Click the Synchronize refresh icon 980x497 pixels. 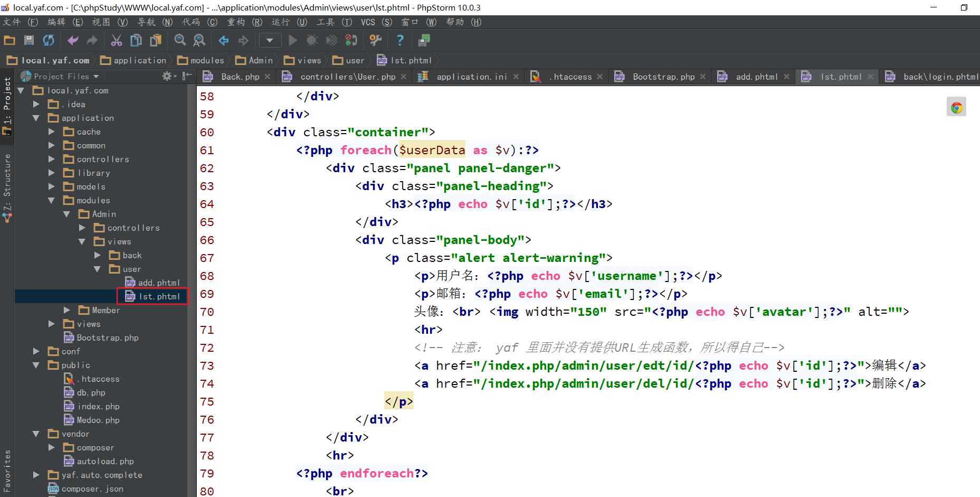(49, 40)
